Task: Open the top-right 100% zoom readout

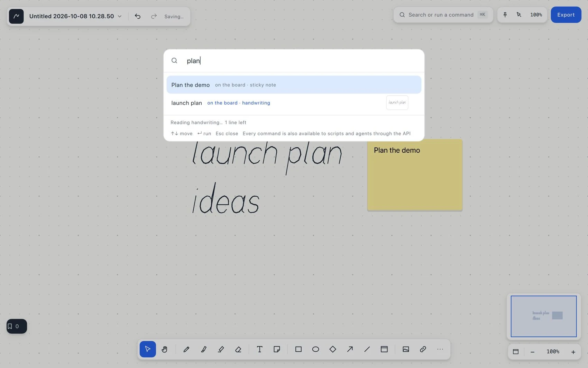Action: coord(536,15)
